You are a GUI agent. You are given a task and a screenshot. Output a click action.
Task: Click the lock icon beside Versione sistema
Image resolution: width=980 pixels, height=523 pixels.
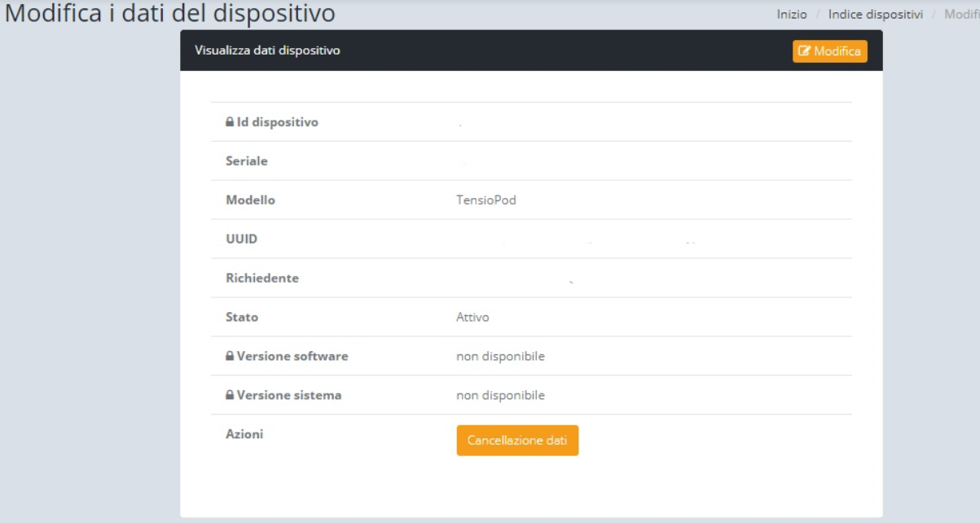230,396
